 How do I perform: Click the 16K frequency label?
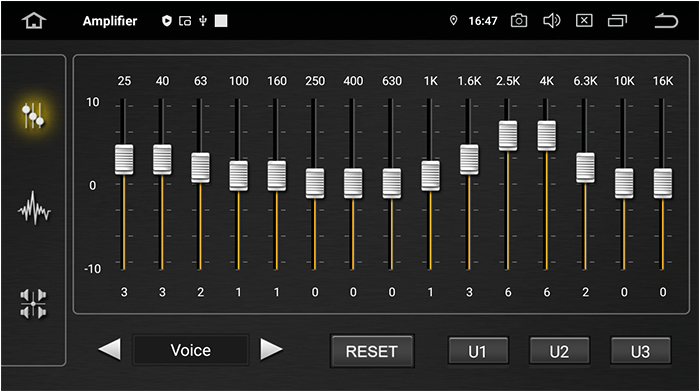663,81
